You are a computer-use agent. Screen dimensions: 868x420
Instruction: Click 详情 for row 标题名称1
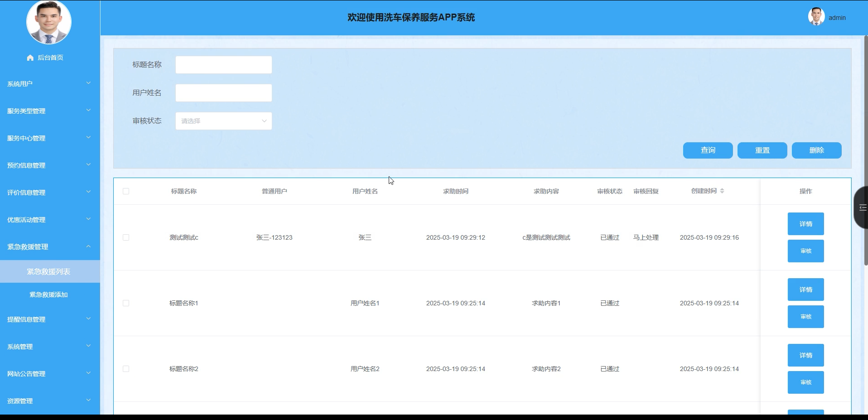tap(805, 290)
